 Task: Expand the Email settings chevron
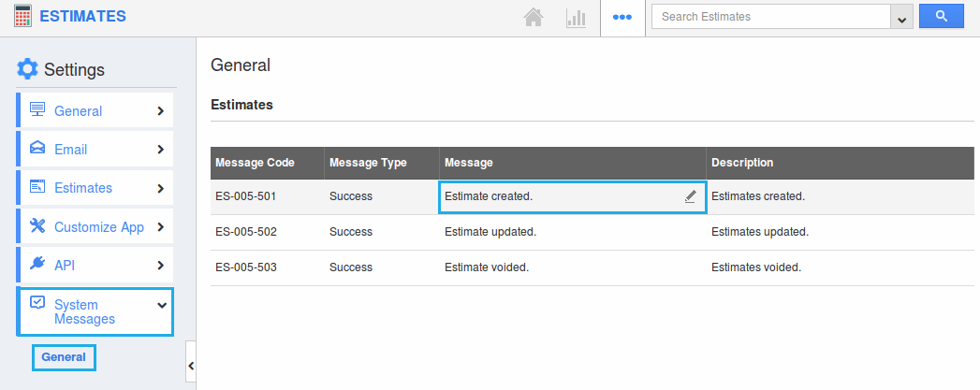161,150
